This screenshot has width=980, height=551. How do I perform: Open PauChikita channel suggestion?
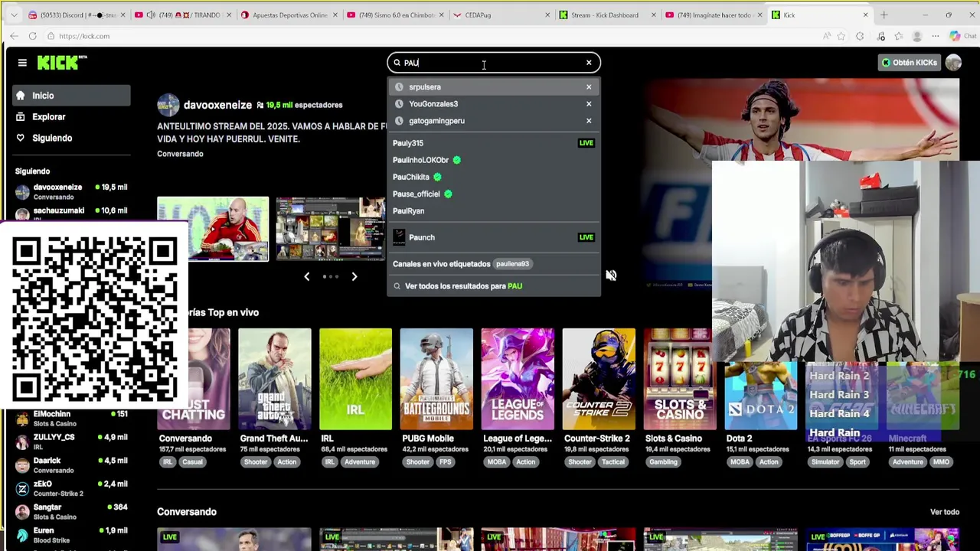tap(493, 177)
